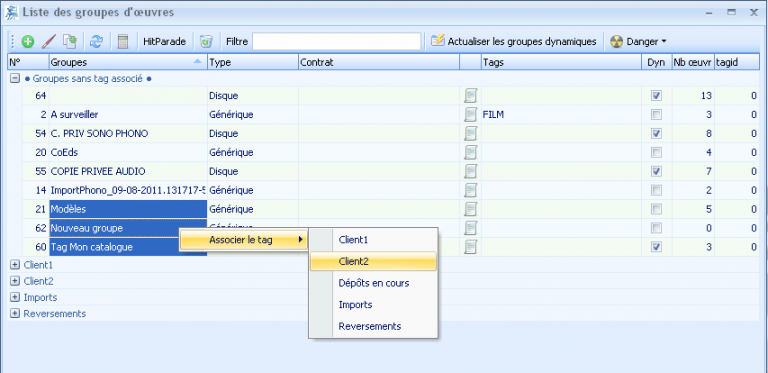Toggle Dyn checkbox for A surveiller
This screenshot has height=373, width=768.
click(656, 115)
